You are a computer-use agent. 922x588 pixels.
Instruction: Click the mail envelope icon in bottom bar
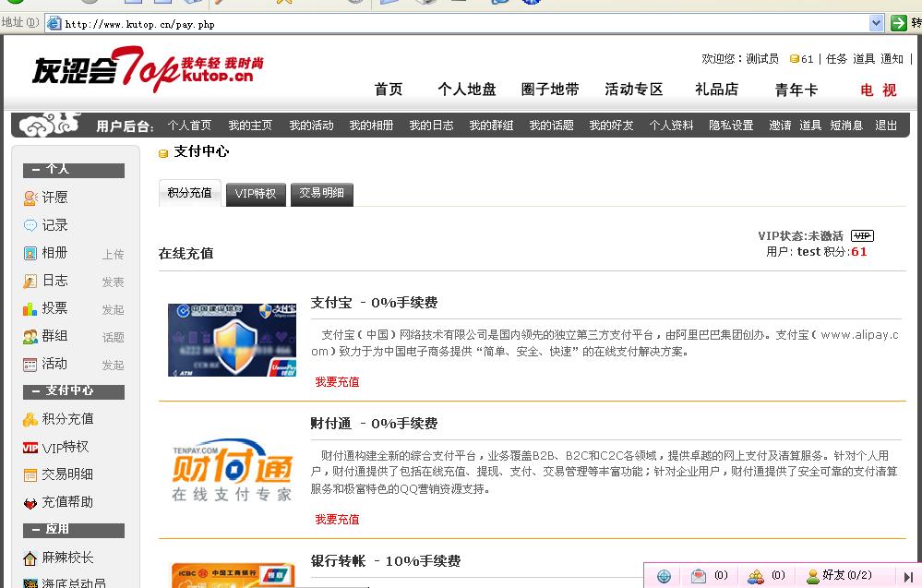tap(698, 576)
